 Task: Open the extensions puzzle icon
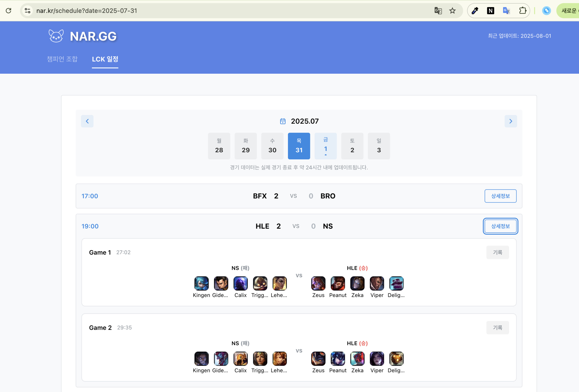522,11
